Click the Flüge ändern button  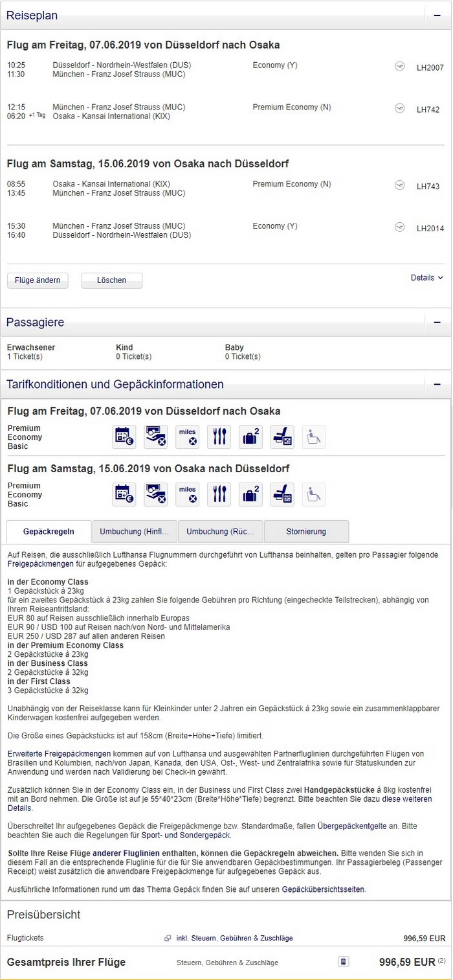click(38, 280)
